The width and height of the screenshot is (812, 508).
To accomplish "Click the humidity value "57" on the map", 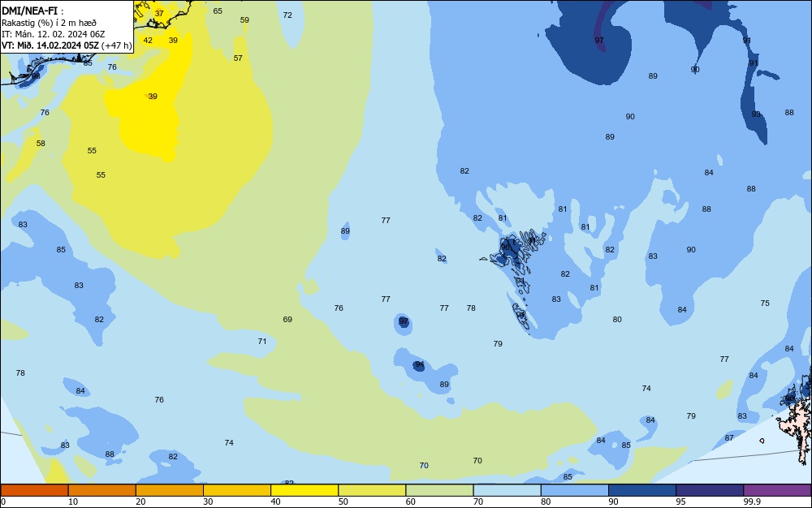I will (x=238, y=58).
